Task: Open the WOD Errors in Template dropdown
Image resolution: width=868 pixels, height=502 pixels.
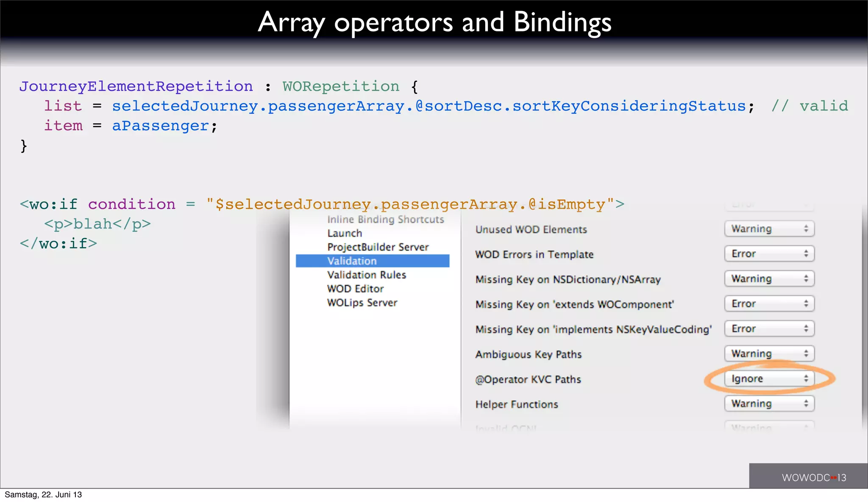Action: [x=769, y=254]
